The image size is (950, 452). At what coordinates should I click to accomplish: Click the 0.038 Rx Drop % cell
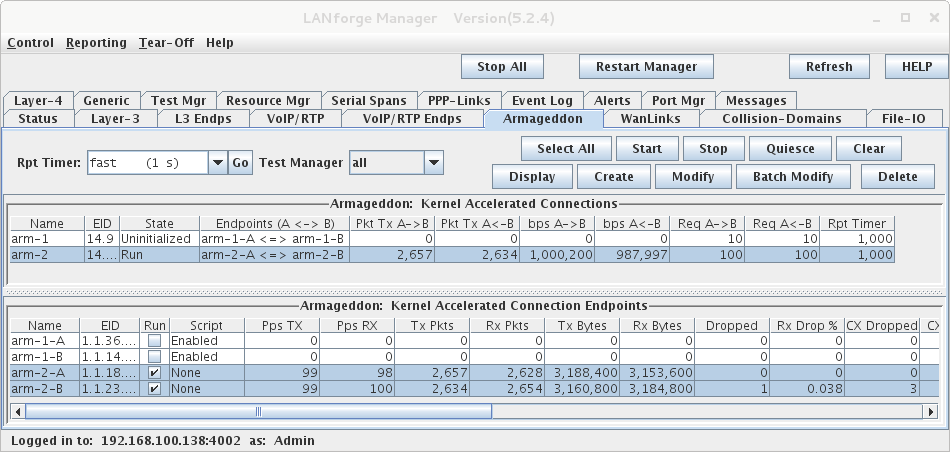(808, 389)
